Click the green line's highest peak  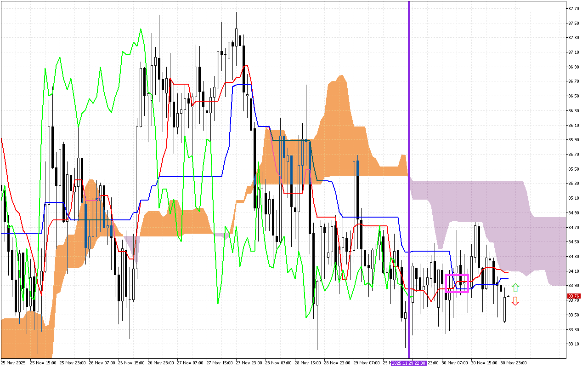141,29
